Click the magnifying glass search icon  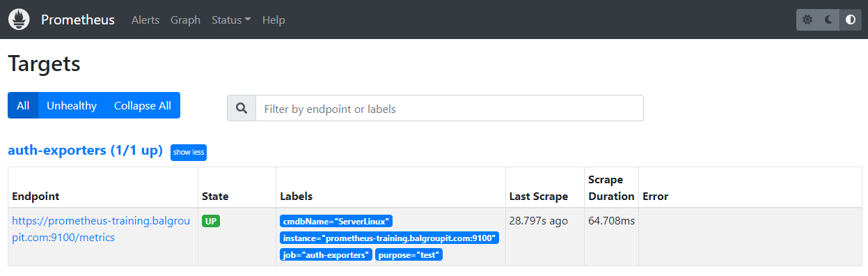(x=242, y=108)
